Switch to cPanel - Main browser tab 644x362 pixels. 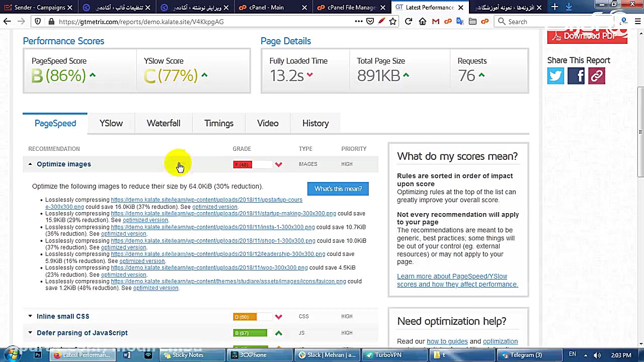click(272, 8)
